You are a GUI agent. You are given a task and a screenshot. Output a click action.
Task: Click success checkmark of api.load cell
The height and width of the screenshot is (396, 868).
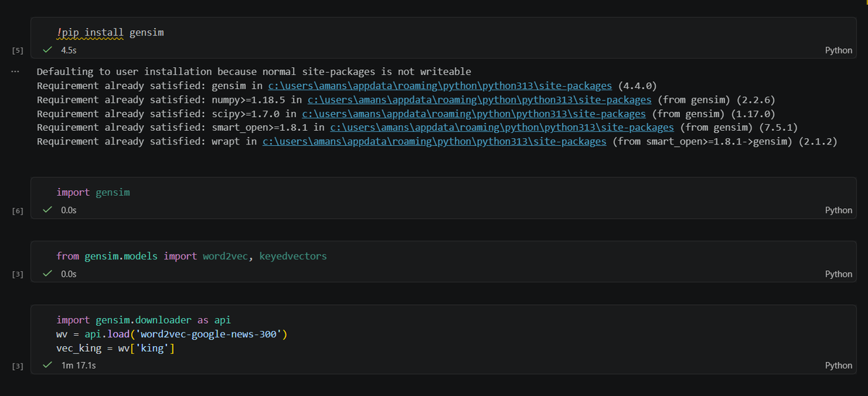[48, 366]
